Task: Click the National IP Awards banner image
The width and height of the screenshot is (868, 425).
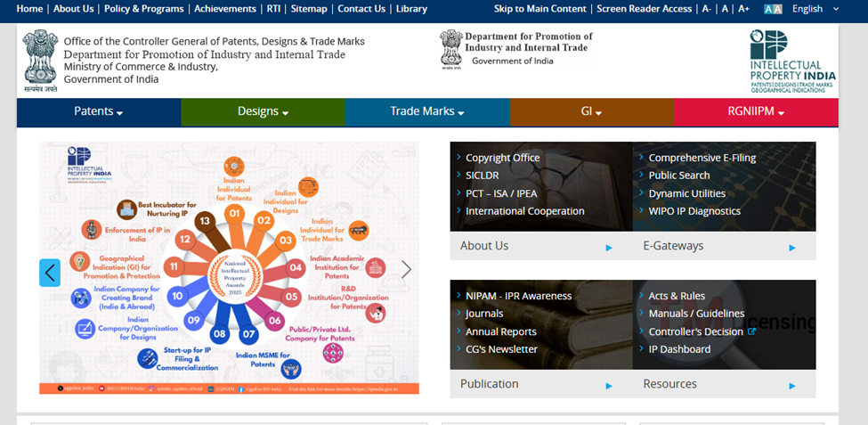Action: 229,267
